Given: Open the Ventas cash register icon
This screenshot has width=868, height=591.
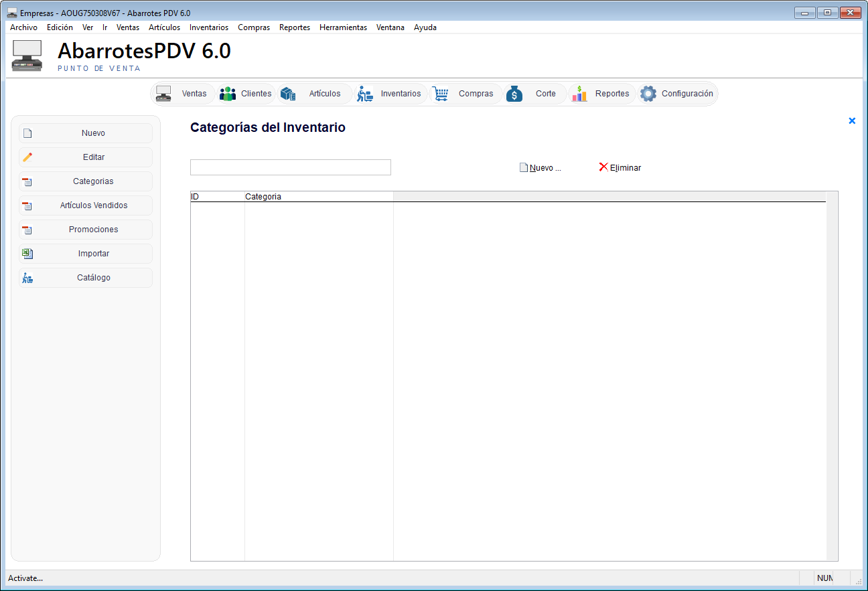Looking at the screenshot, I should [x=163, y=94].
